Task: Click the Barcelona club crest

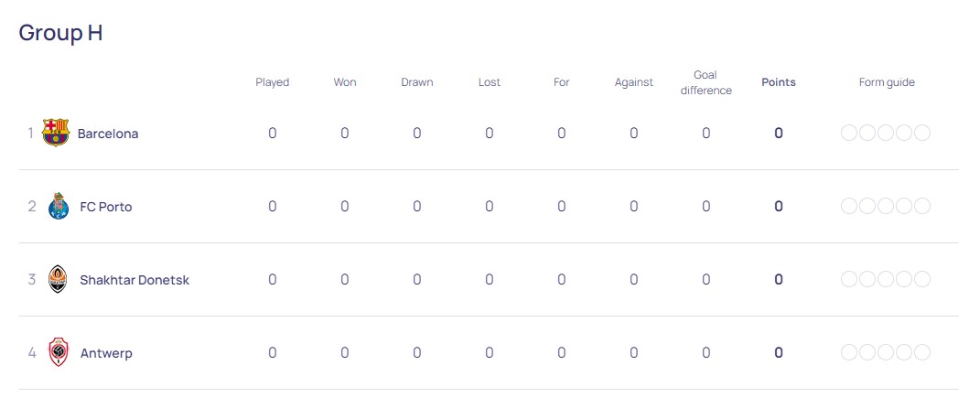Action: point(56,133)
